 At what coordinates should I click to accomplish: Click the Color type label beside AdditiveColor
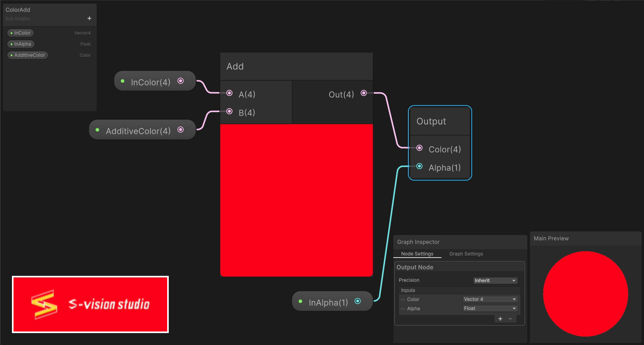point(85,55)
